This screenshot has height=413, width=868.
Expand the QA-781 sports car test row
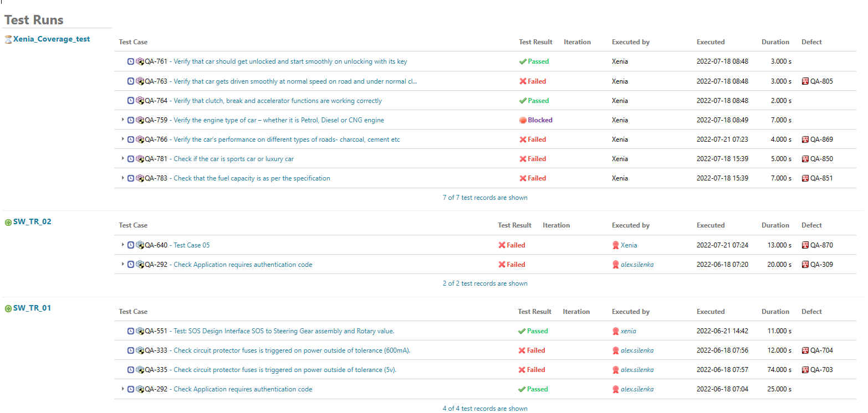[x=123, y=158]
